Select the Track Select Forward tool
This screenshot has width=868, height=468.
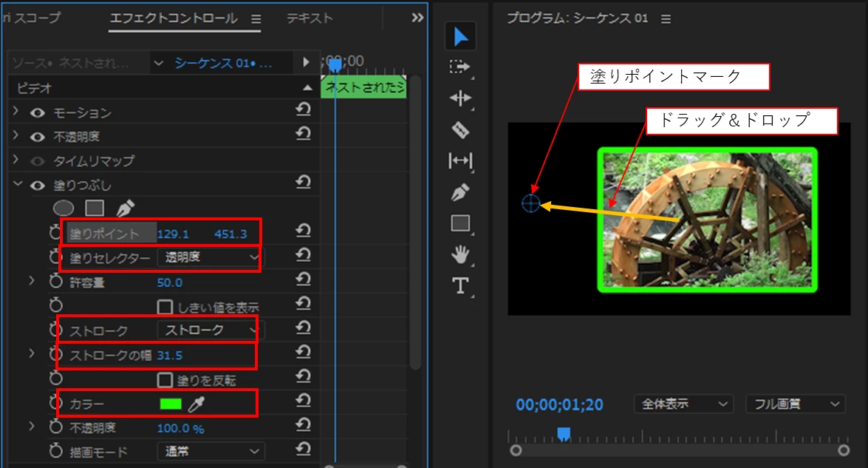click(x=460, y=67)
